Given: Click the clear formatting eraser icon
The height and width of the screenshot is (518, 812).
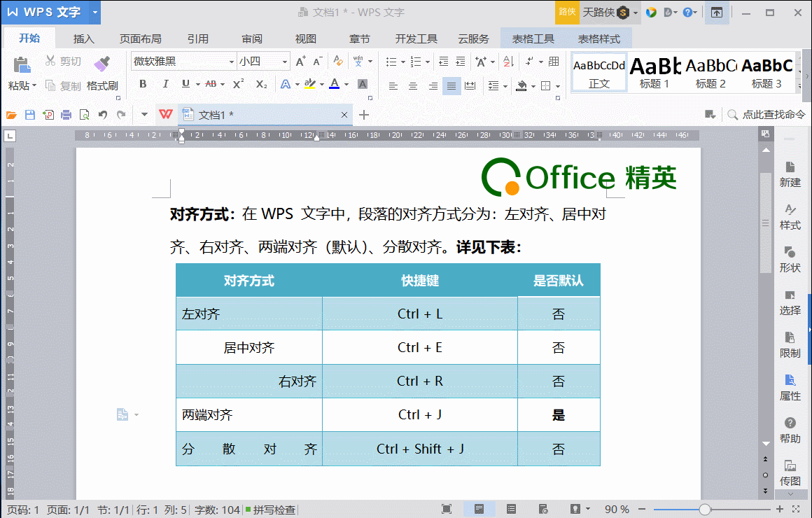Looking at the screenshot, I should coord(338,61).
